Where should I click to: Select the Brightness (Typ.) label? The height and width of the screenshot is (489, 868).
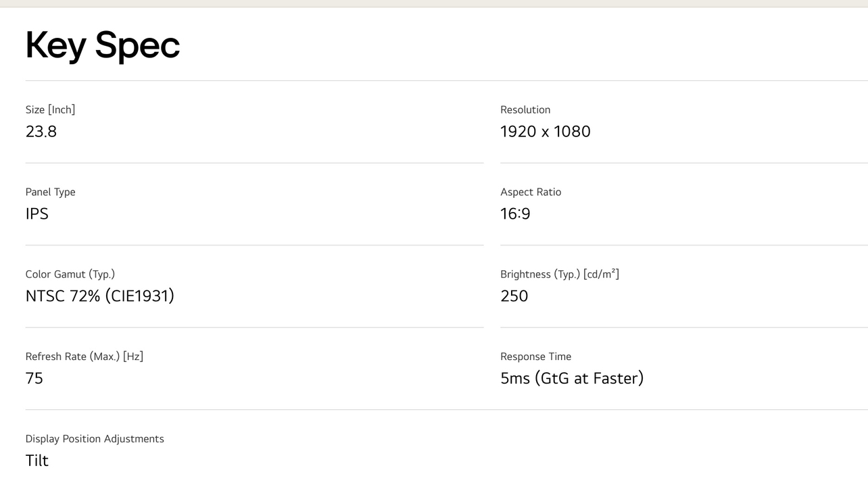560,274
